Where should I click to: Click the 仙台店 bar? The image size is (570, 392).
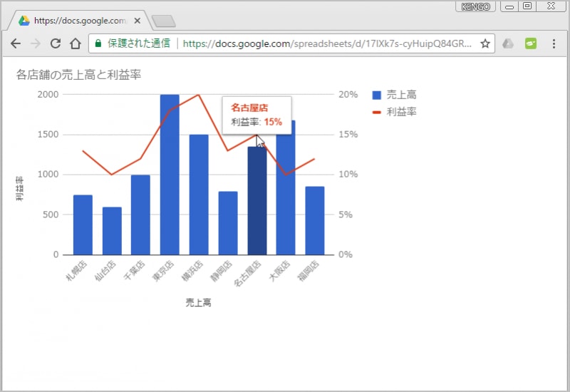coord(112,231)
